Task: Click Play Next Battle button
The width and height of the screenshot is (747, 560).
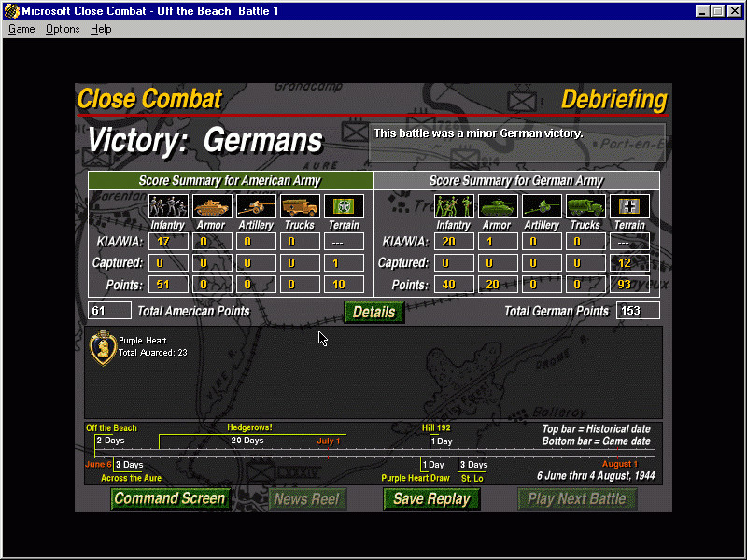Action: [577, 499]
